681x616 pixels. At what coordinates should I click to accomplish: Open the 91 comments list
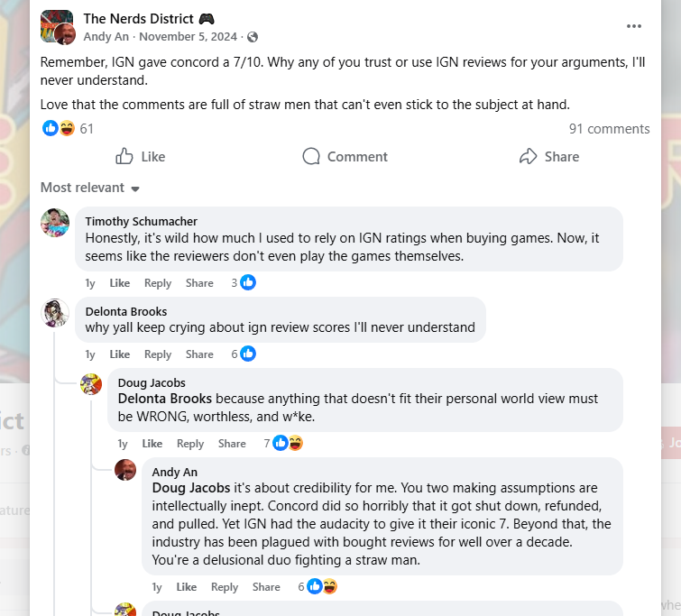609,129
